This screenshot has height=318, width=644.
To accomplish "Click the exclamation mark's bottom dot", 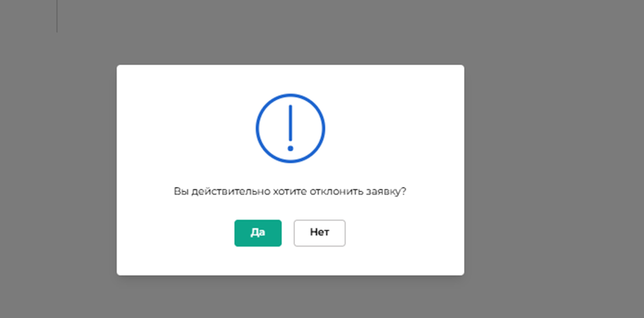I will 290,148.
